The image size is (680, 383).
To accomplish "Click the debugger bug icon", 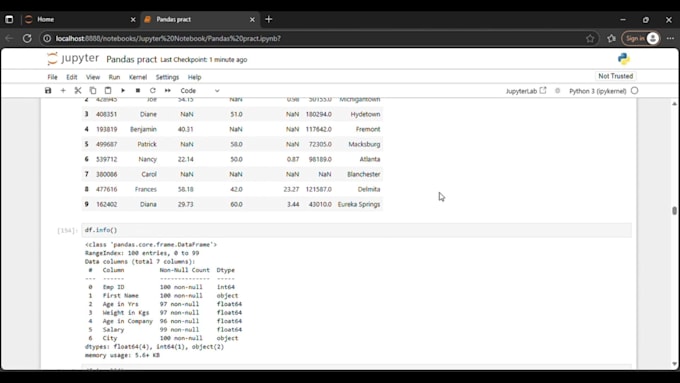I will (x=558, y=91).
